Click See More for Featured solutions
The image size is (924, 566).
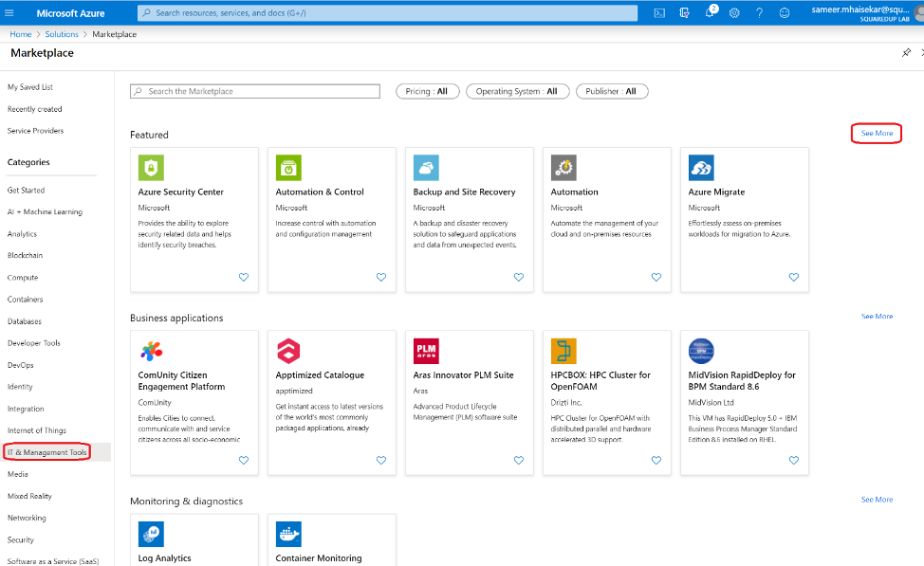[x=876, y=133]
